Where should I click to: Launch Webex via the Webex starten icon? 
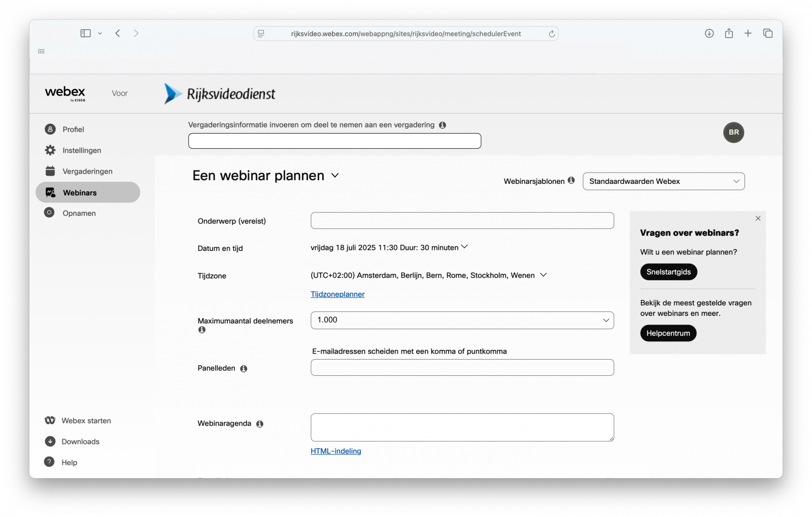[49, 420]
